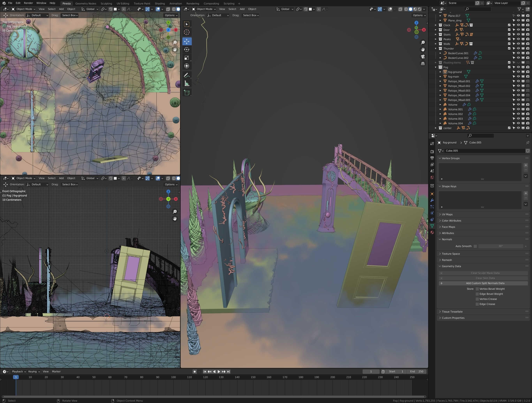Enable Store Vertex Bevel Weight checkbox
The image size is (532, 403).
click(x=477, y=289)
